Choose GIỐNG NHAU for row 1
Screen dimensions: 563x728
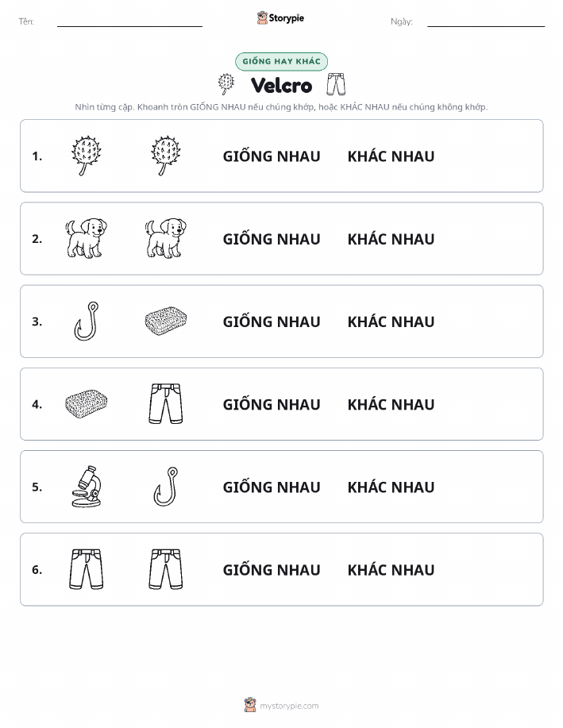(x=272, y=156)
